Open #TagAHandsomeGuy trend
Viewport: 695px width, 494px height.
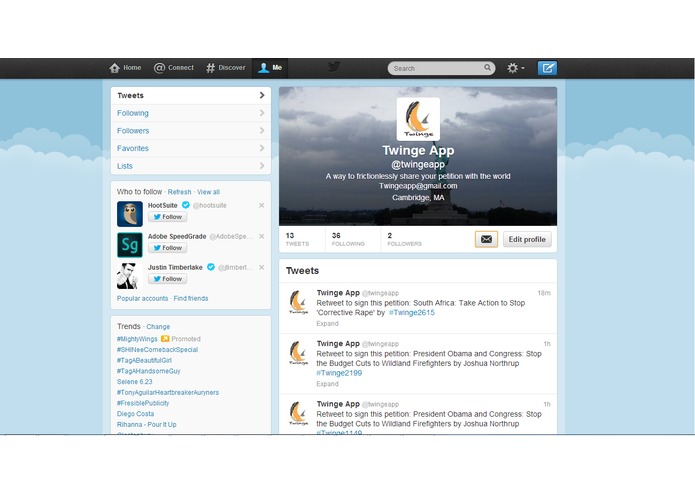pos(148,371)
